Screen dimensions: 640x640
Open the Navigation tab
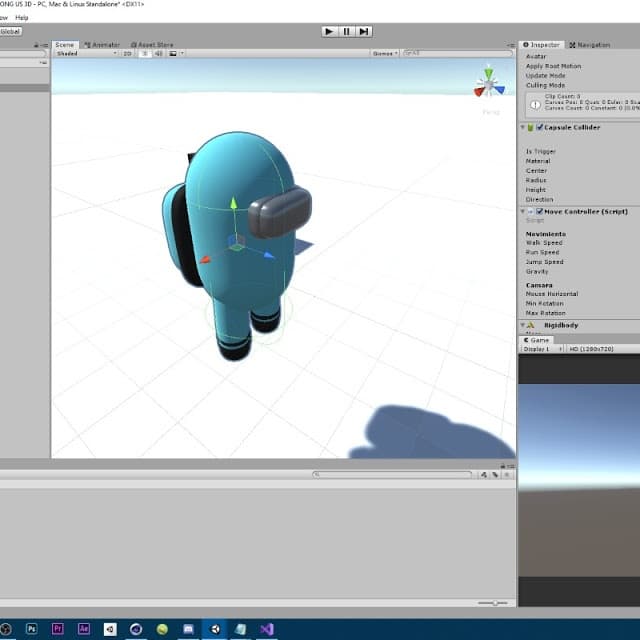pos(590,45)
